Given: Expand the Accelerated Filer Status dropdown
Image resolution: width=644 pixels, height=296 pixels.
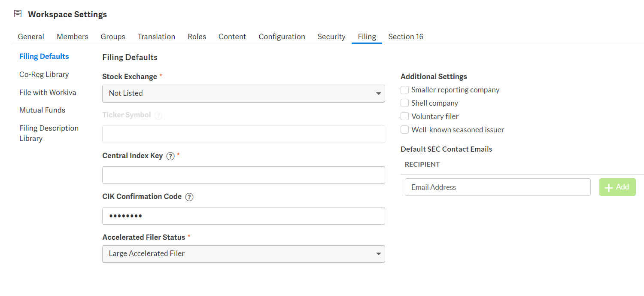Looking at the screenshot, I should [x=243, y=254].
